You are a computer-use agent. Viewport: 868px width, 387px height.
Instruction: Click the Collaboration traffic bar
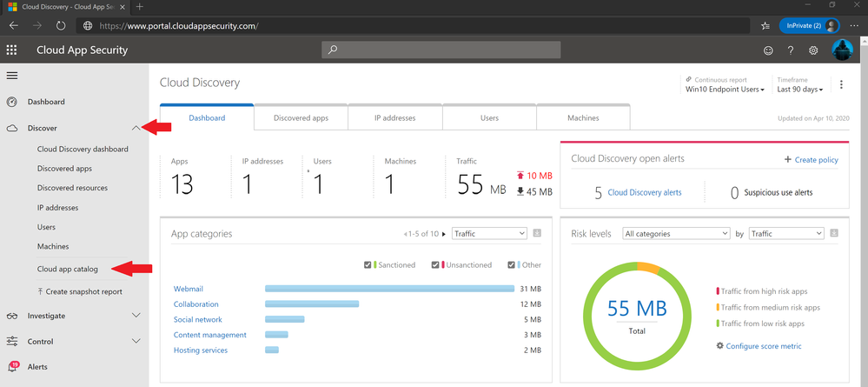coord(312,304)
